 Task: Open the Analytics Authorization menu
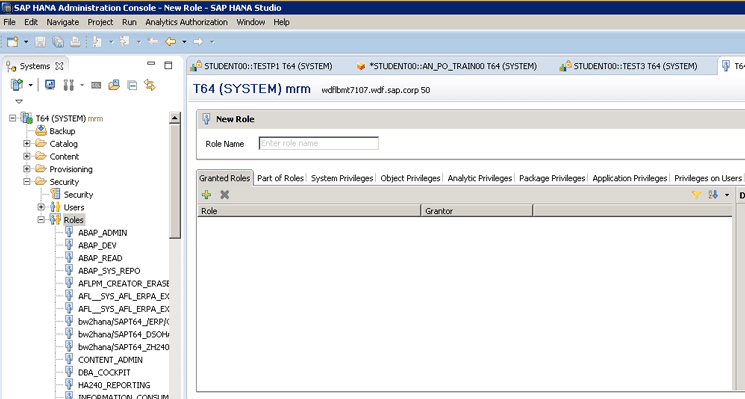coord(186,22)
